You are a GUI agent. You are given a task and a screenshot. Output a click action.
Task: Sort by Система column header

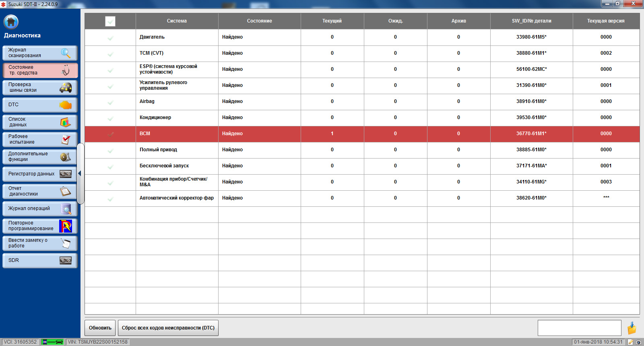coord(177,21)
